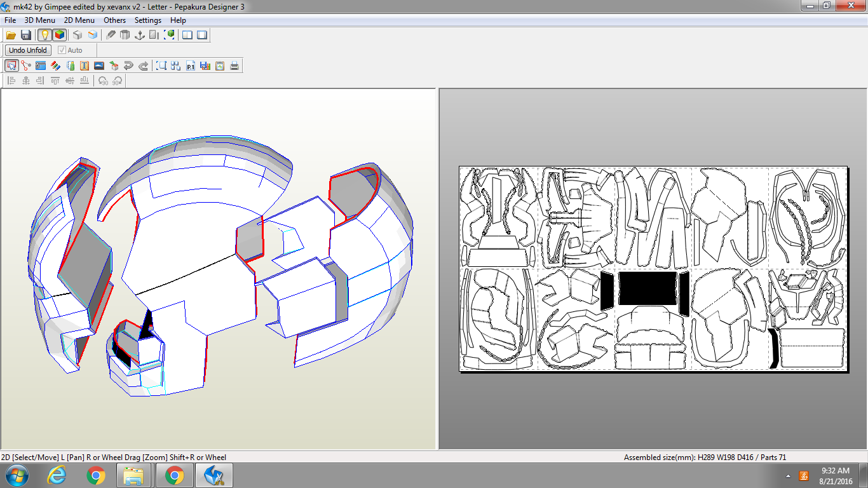
Task: Click the layout icon without center divider
Action: tap(202, 35)
